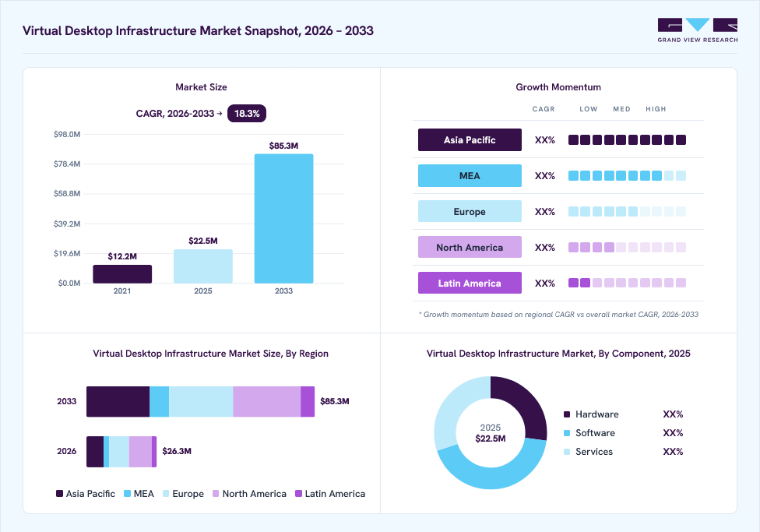Click the Hardware legend swatch
760x532 pixels.
(x=567, y=414)
